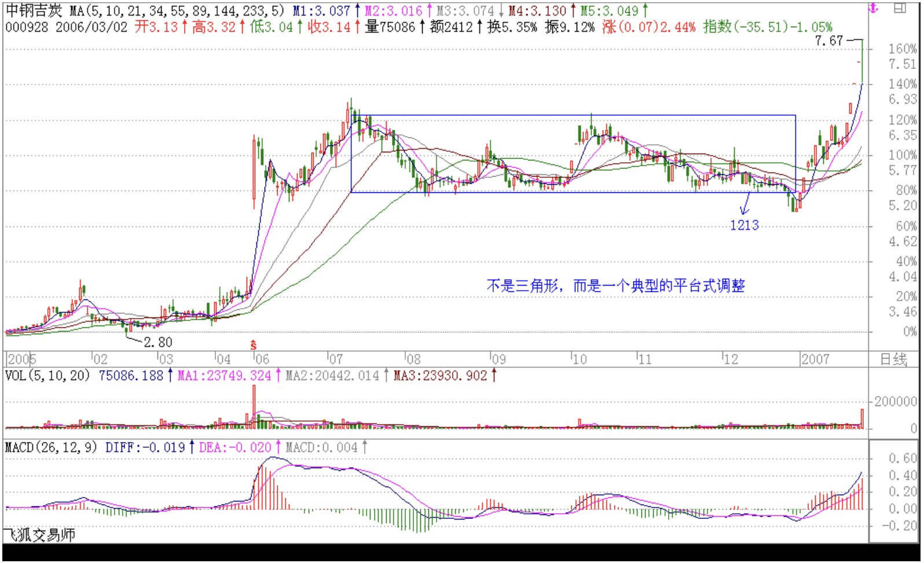Click the 飞狐交易师 software label
Image resolution: width=924 pixels, height=563 pixels.
(x=39, y=535)
